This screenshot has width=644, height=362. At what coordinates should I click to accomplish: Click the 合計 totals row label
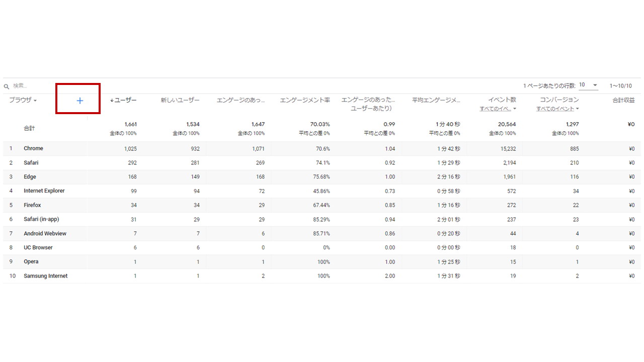pos(29,128)
